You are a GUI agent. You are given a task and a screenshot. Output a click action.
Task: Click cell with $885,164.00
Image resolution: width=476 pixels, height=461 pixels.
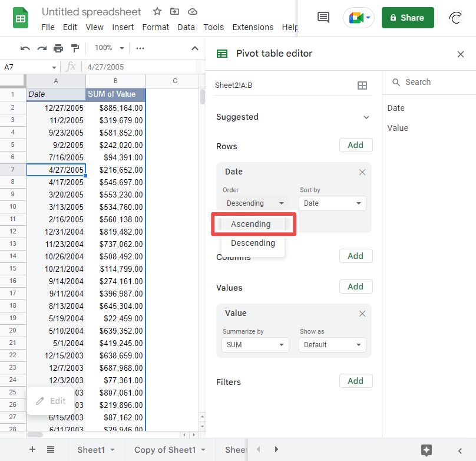tap(115, 108)
